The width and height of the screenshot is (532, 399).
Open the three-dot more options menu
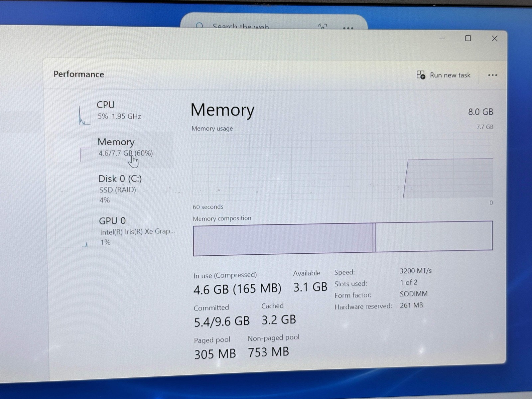tap(492, 75)
